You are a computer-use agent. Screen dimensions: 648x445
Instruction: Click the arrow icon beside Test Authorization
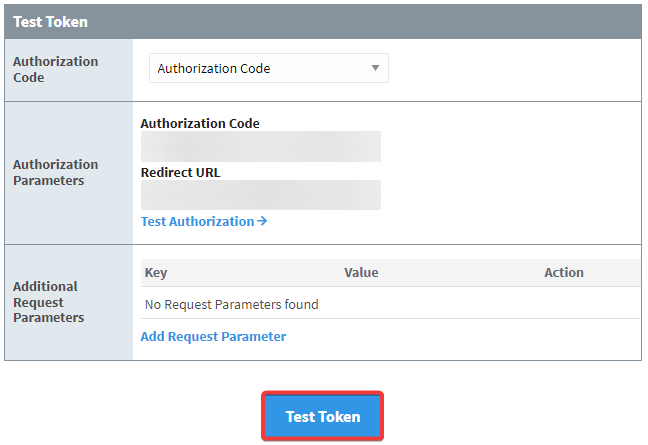coord(262,221)
